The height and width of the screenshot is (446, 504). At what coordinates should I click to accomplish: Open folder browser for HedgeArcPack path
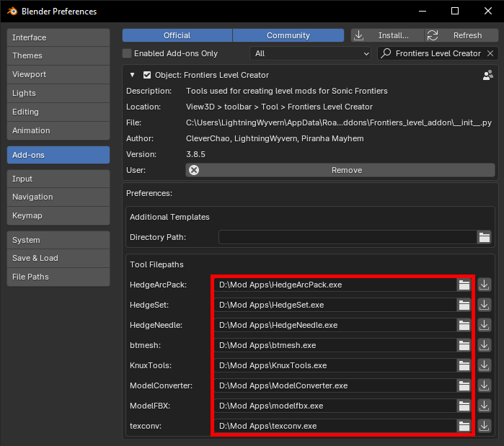pos(464,285)
